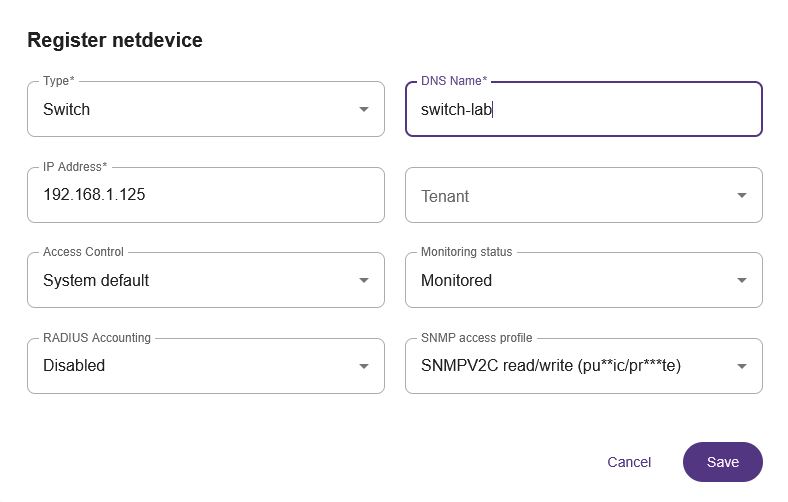Cancel the netdevice registration
This screenshot has height=502, width=788.
pyautogui.click(x=629, y=462)
